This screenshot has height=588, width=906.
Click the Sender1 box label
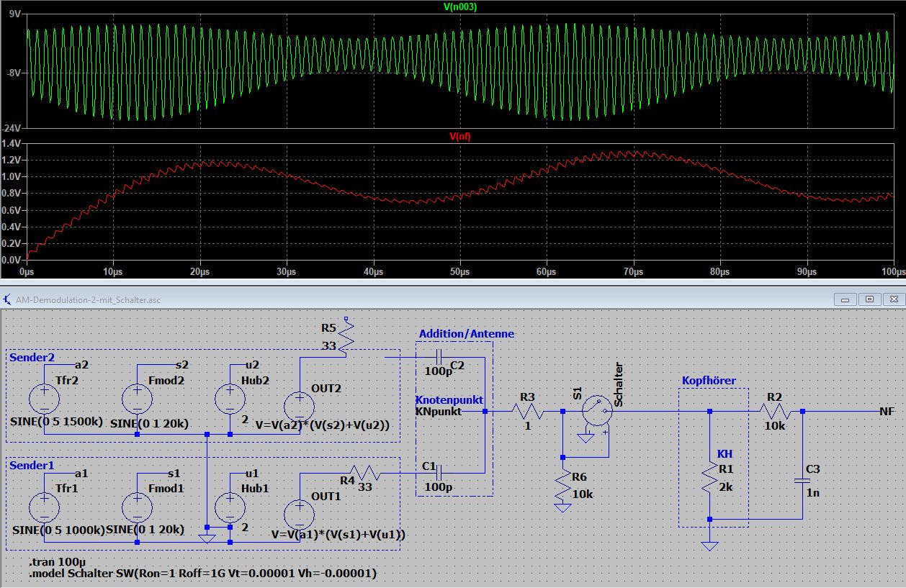(x=32, y=465)
